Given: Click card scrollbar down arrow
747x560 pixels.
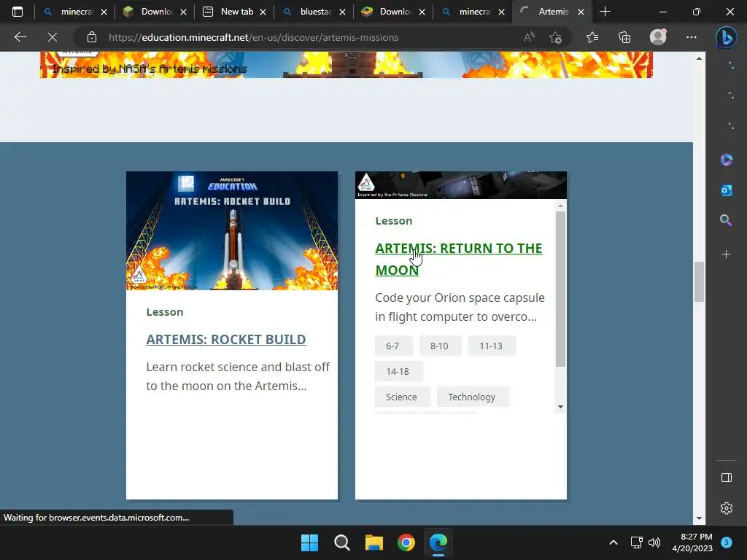Looking at the screenshot, I should [x=561, y=407].
